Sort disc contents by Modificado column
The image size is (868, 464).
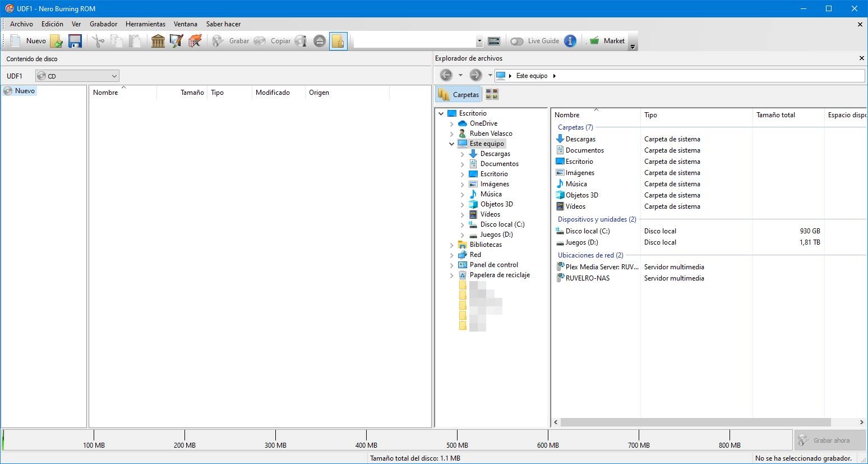(x=278, y=93)
